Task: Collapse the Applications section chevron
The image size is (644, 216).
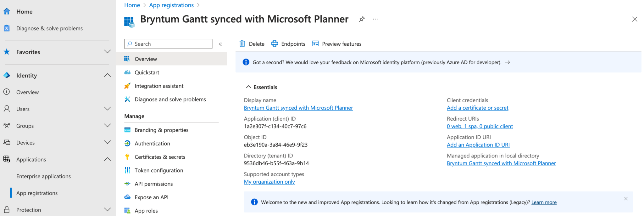Action: click(x=108, y=159)
